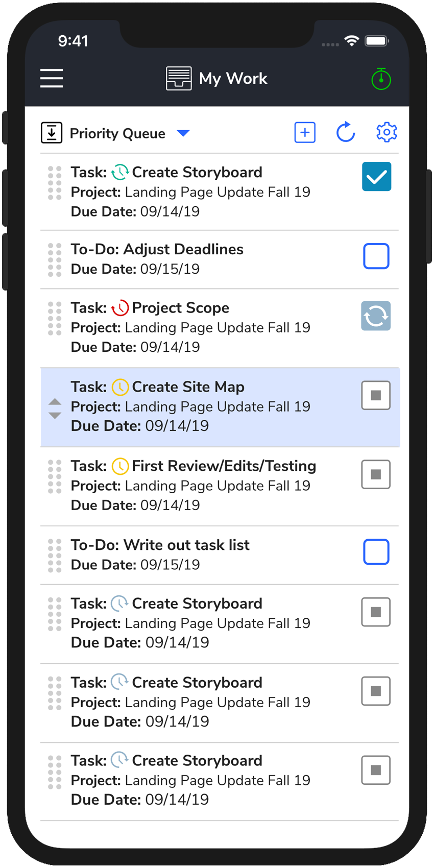Click the red clock icon on Project Scope
This screenshot has width=434, height=868.
click(120, 308)
